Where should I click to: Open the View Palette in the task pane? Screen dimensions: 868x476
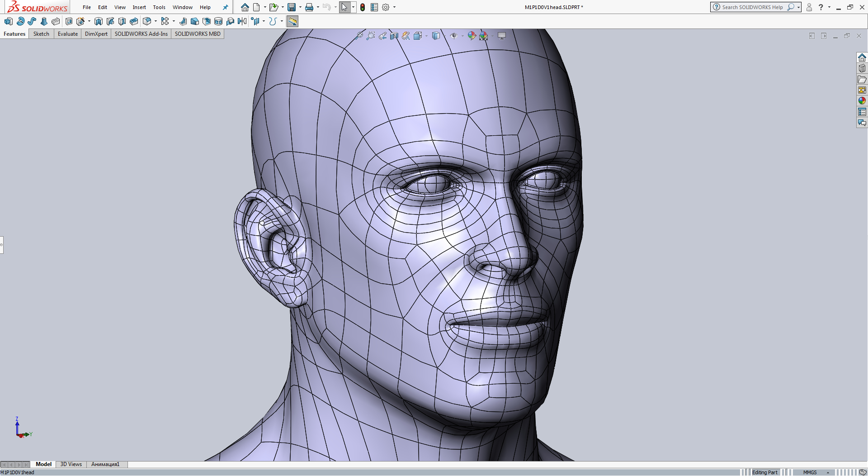point(863,90)
